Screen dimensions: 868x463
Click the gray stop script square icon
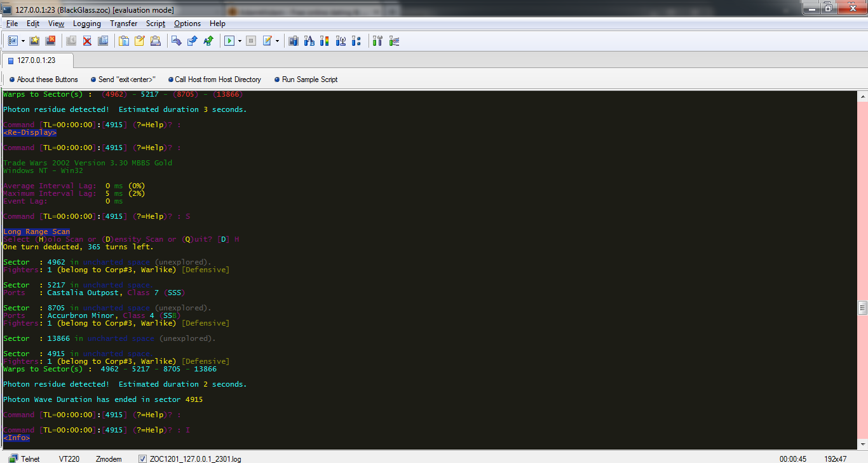coord(251,41)
